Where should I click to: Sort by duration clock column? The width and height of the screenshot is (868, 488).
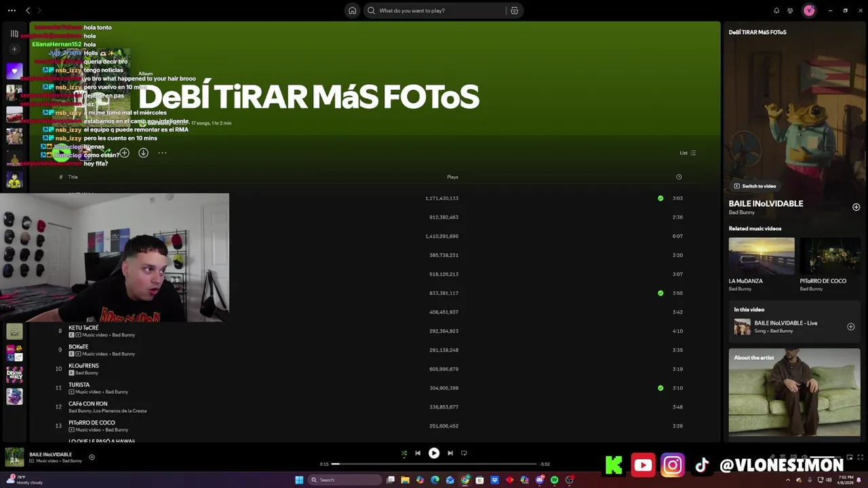[x=679, y=177]
